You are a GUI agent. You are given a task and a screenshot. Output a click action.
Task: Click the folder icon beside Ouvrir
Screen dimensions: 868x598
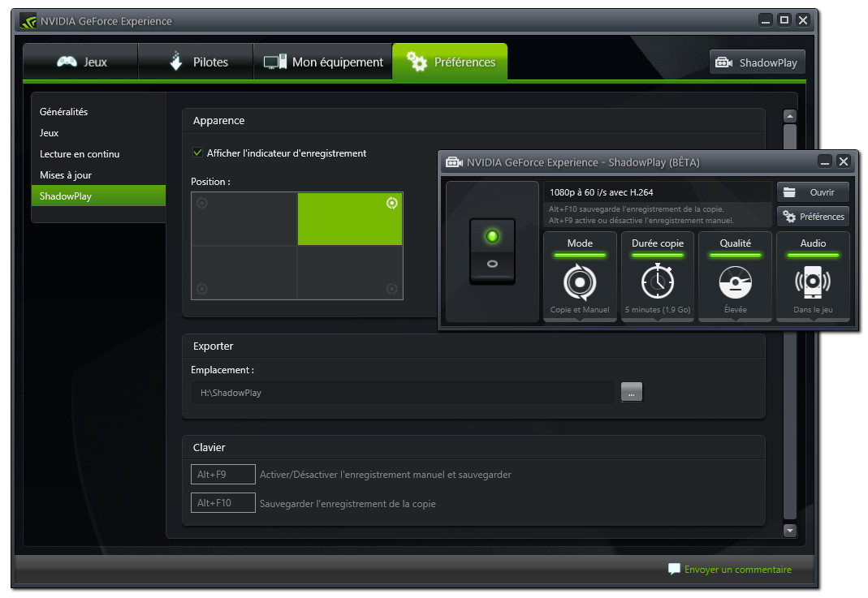coord(789,192)
